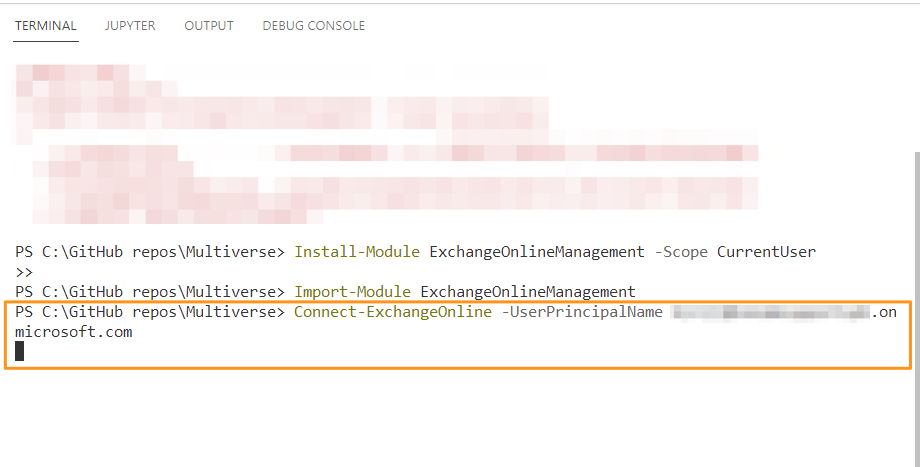Click the Install-Module command text
Image resolution: width=920 pixels, height=467 pixels.
tap(357, 252)
